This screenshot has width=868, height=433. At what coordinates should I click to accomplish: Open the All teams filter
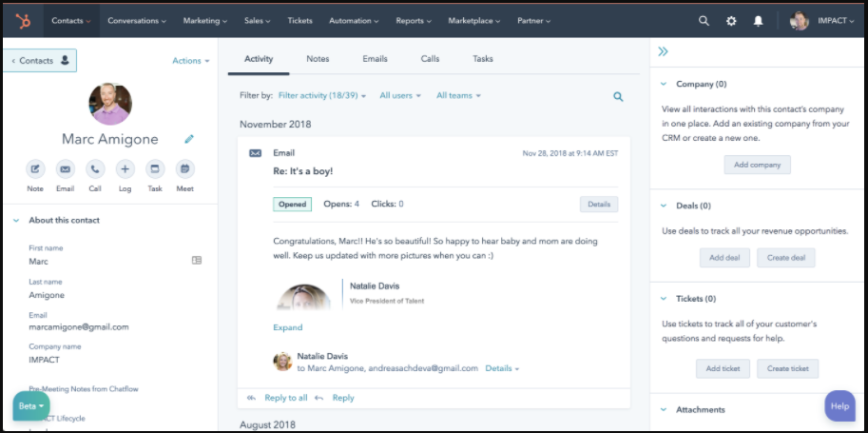click(458, 96)
